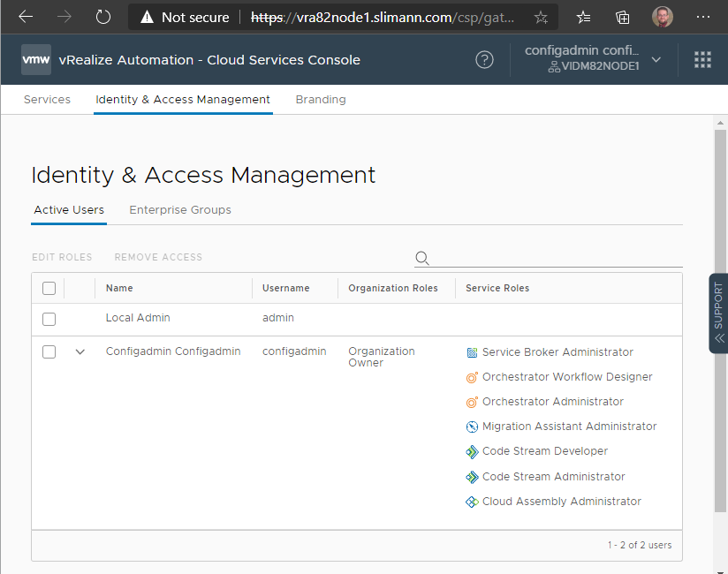Image resolution: width=728 pixels, height=574 pixels.
Task: Collapse the Configadmin row chevron
Action: pos(80,351)
